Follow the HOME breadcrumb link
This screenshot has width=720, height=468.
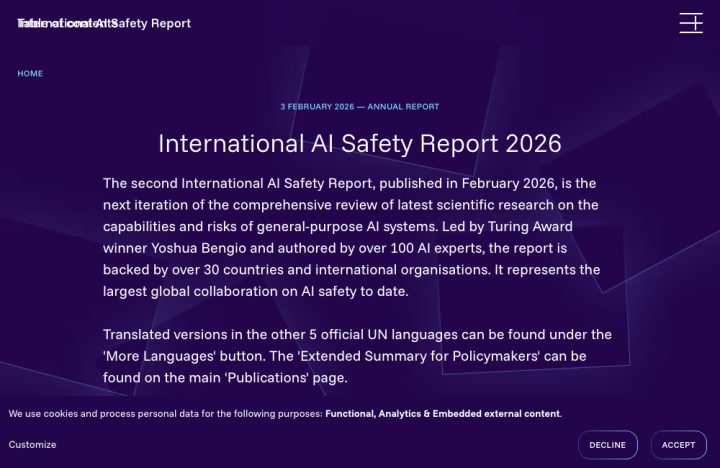point(30,73)
